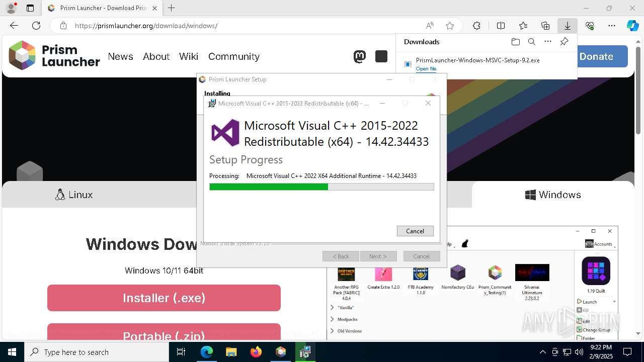The width and height of the screenshot is (644, 362).
Task: Click Launch in launcher preview sidebar
Action: point(587,302)
